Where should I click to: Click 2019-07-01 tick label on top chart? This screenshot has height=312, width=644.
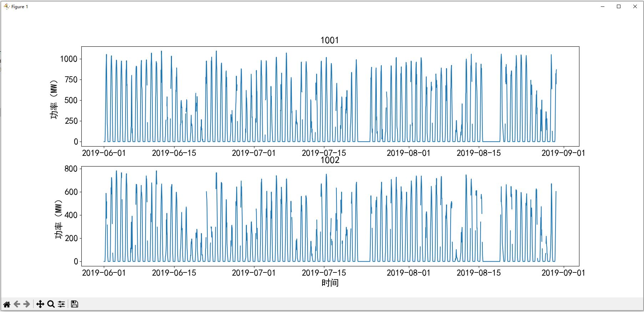point(254,153)
